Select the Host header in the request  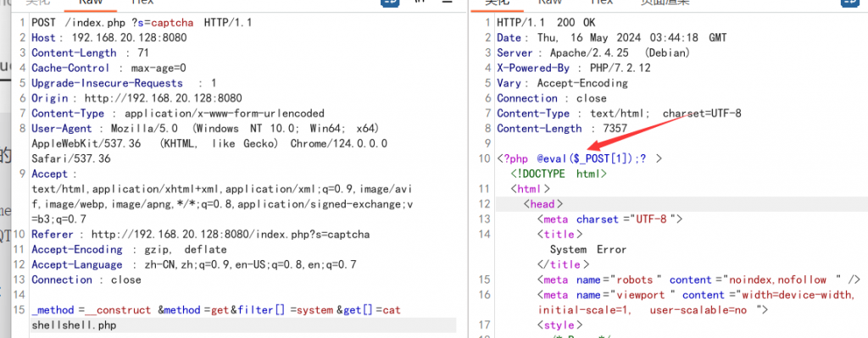[x=109, y=37]
